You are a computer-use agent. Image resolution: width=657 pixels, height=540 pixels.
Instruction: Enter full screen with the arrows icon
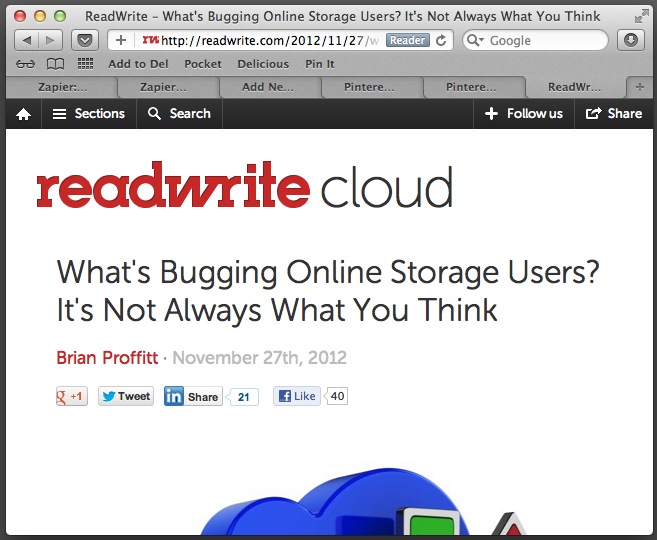[641, 16]
